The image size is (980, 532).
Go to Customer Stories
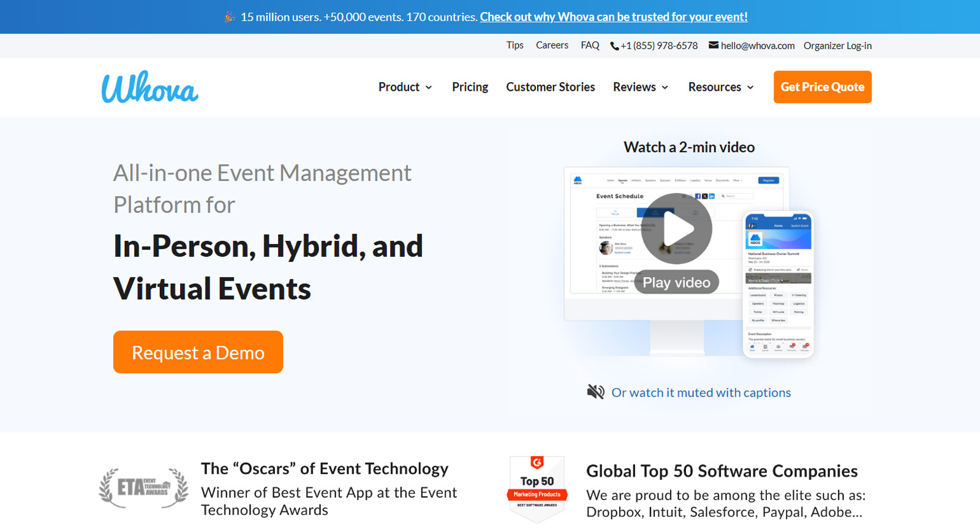tap(550, 87)
